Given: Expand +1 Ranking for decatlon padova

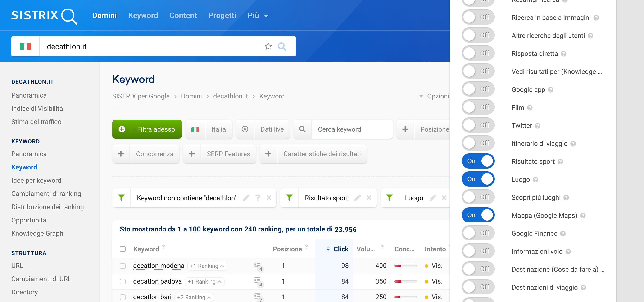Looking at the screenshot, I should pyautogui.click(x=204, y=282).
